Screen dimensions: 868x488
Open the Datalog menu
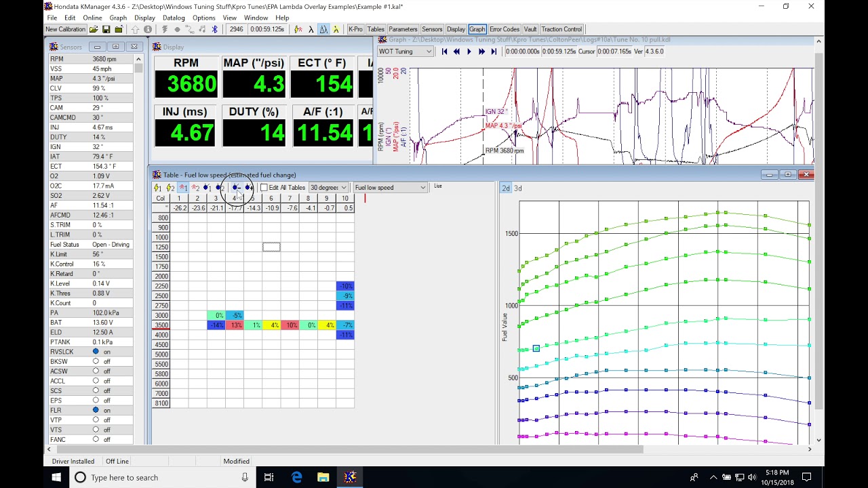click(x=174, y=18)
